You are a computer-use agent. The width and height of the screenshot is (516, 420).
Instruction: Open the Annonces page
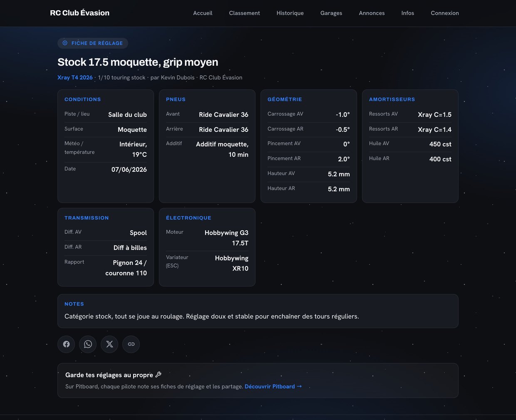click(x=372, y=13)
